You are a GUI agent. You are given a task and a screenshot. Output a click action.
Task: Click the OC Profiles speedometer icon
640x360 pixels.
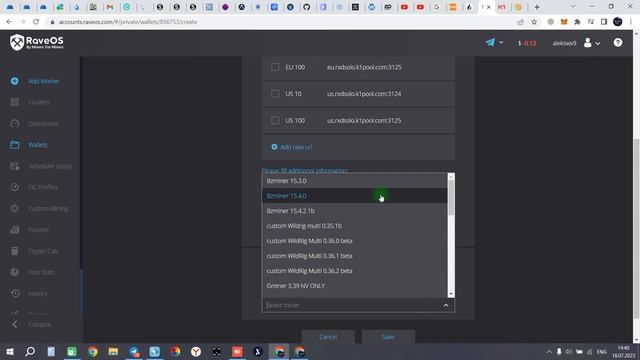pos(15,187)
